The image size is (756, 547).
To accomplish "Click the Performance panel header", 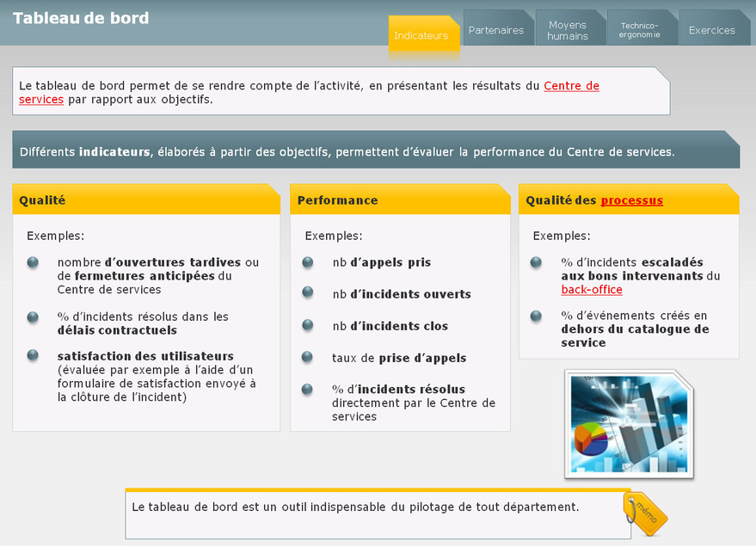I will [400, 200].
